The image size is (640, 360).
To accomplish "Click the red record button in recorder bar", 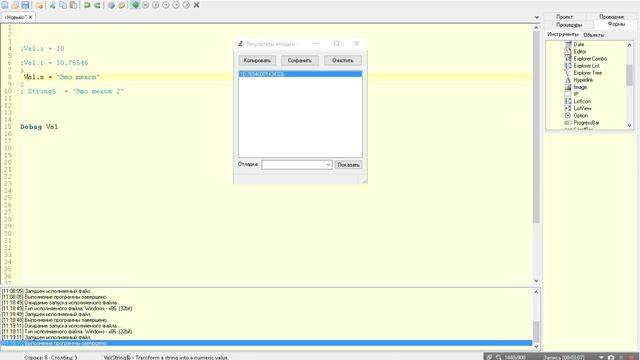I will (632, 357).
